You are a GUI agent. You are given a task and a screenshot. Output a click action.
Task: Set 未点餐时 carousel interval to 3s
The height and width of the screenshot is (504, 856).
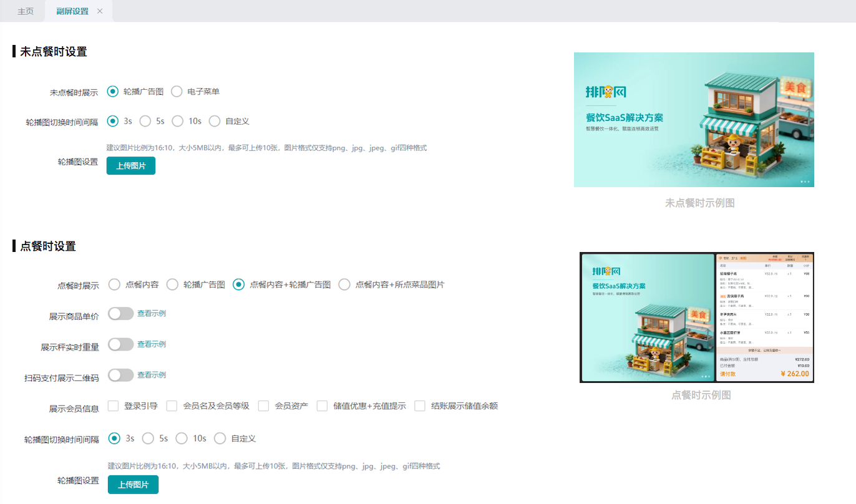click(113, 121)
